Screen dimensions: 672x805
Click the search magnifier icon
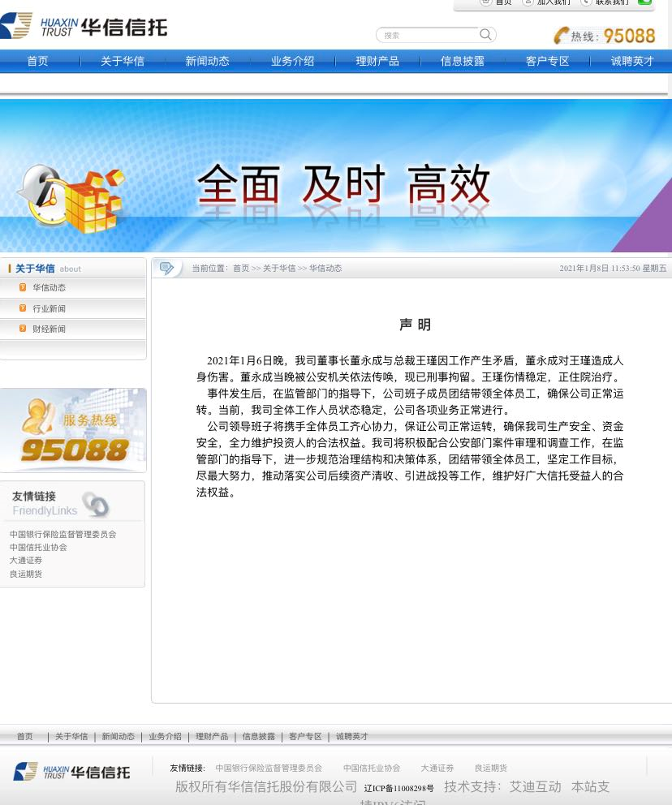485,34
